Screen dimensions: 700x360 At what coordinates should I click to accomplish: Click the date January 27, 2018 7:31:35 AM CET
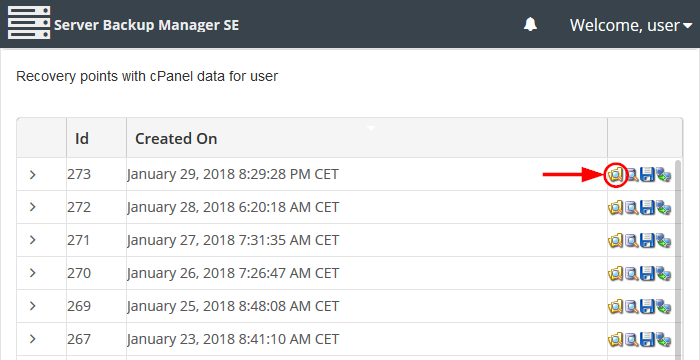[233, 240]
